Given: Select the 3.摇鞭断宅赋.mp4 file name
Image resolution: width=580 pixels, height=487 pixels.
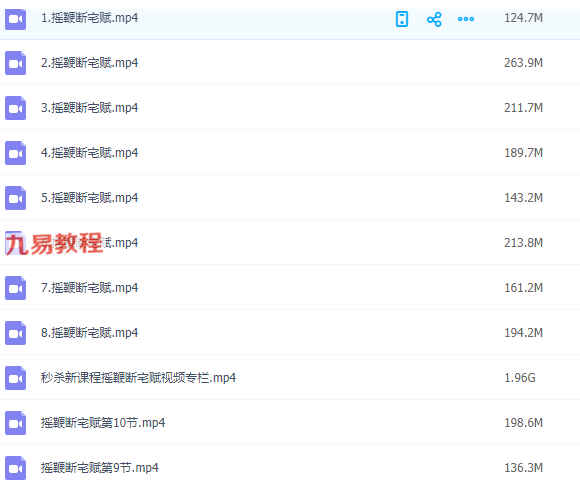Looking at the screenshot, I should (x=90, y=108).
